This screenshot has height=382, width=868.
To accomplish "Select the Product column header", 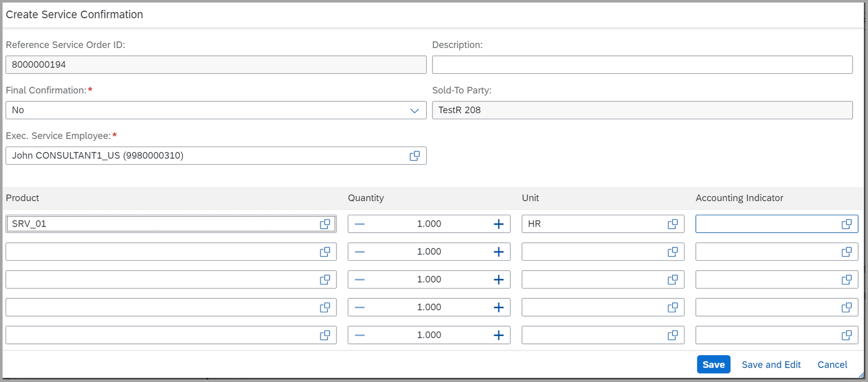I will point(22,198).
